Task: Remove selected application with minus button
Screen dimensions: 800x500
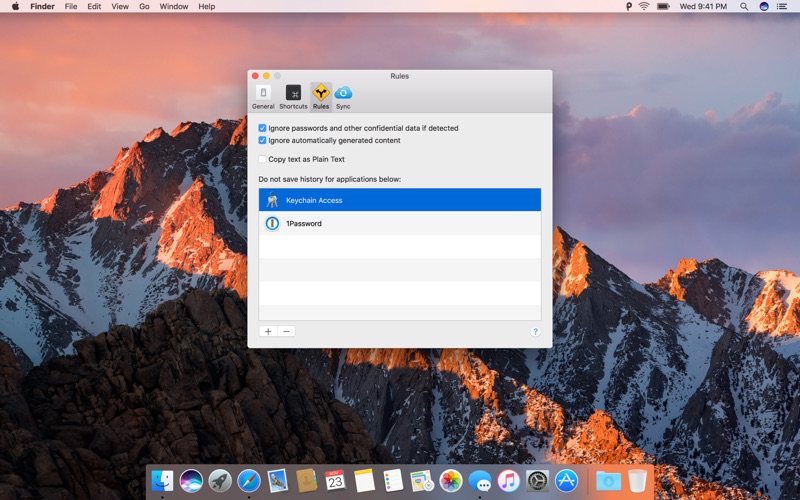Action: pos(286,331)
